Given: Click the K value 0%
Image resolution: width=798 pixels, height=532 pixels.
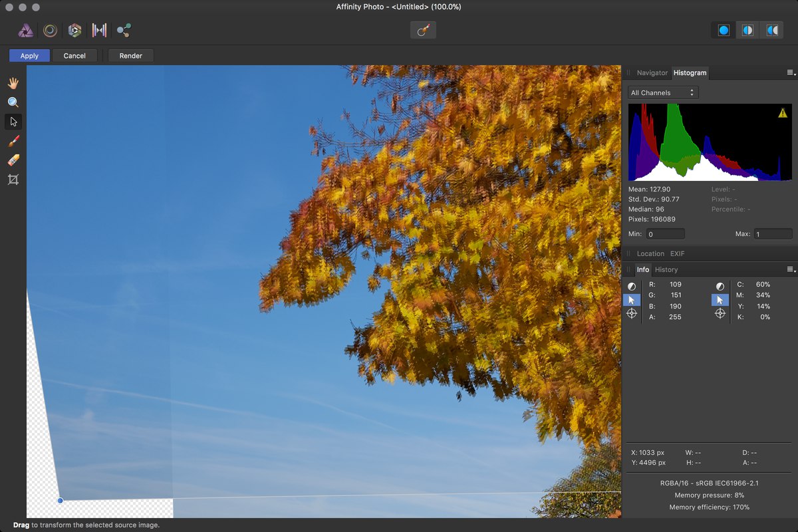Looking at the screenshot, I should pos(765,317).
